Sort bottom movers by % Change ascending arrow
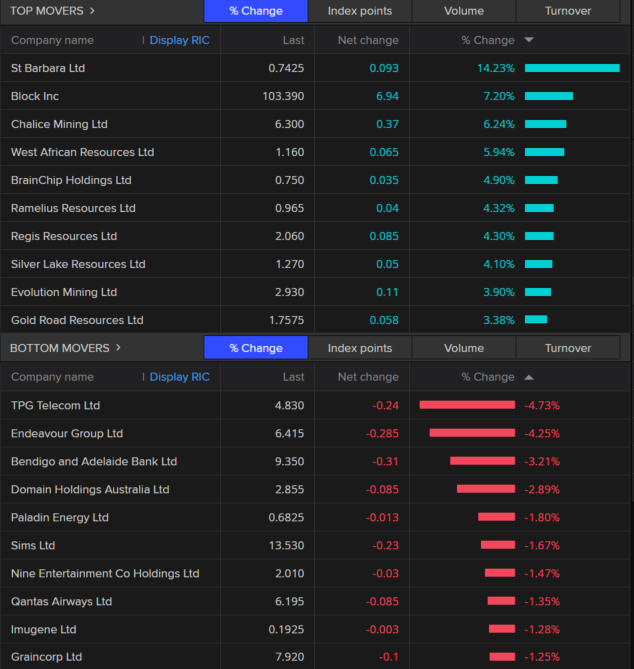The image size is (634, 669). tap(529, 377)
